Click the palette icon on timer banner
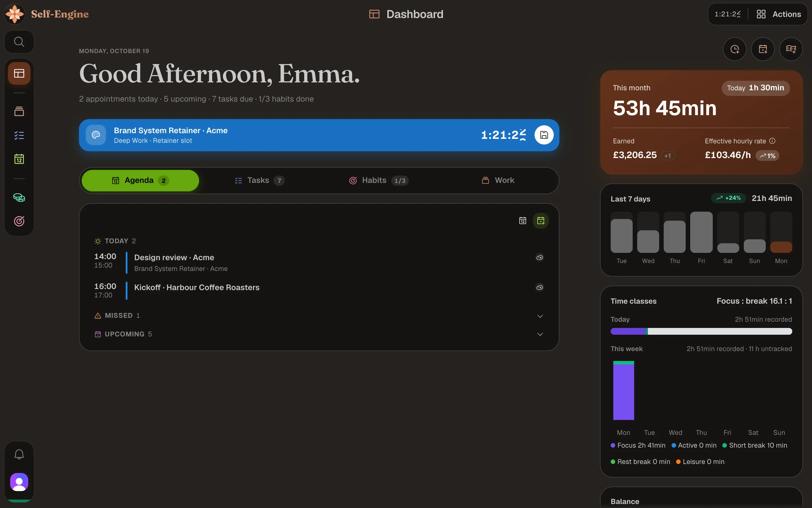Viewport: 812px width, 508px height. pos(96,135)
